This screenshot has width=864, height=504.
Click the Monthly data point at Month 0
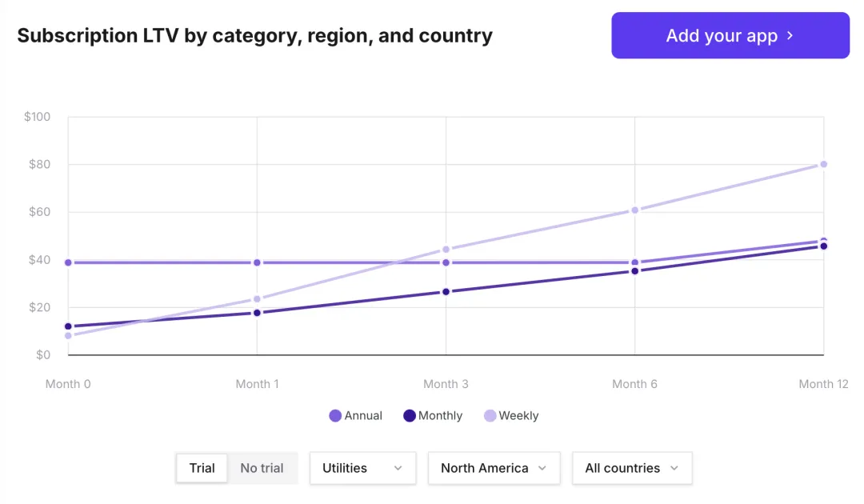click(x=68, y=326)
